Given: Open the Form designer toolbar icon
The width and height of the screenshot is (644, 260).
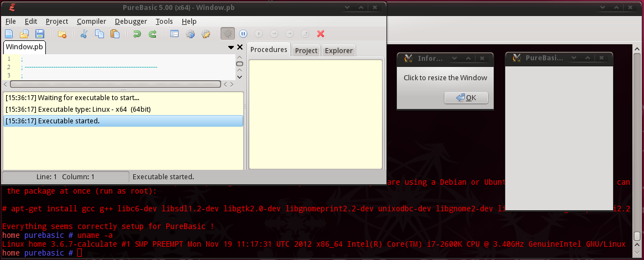Looking at the screenshot, I should [175, 34].
